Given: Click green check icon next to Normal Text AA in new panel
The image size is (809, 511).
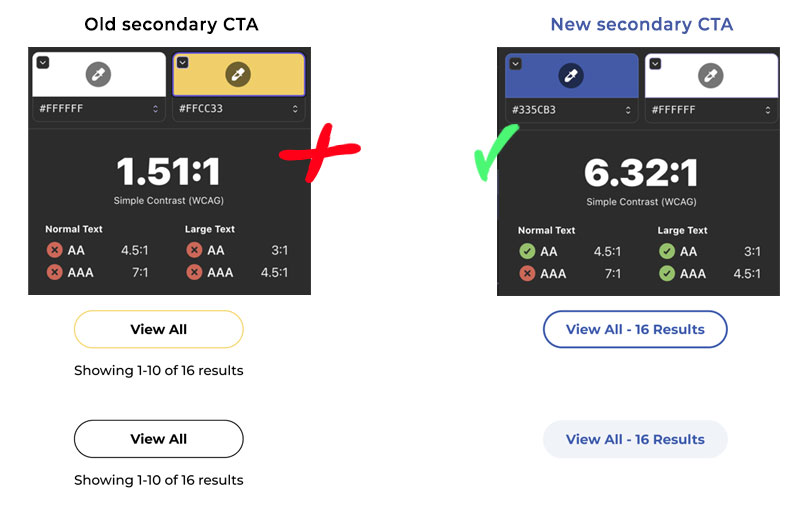Looking at the screenshot, I should [527, 251].
